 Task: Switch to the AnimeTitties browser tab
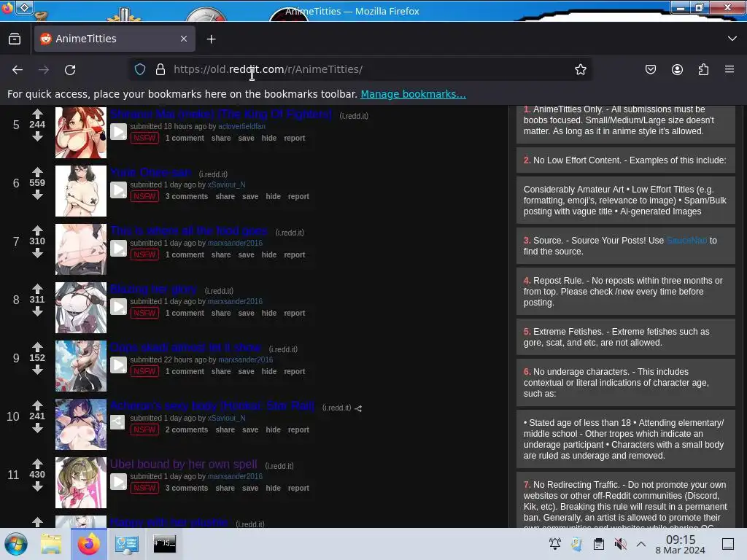pyautogui.click(x=115, y=39)
